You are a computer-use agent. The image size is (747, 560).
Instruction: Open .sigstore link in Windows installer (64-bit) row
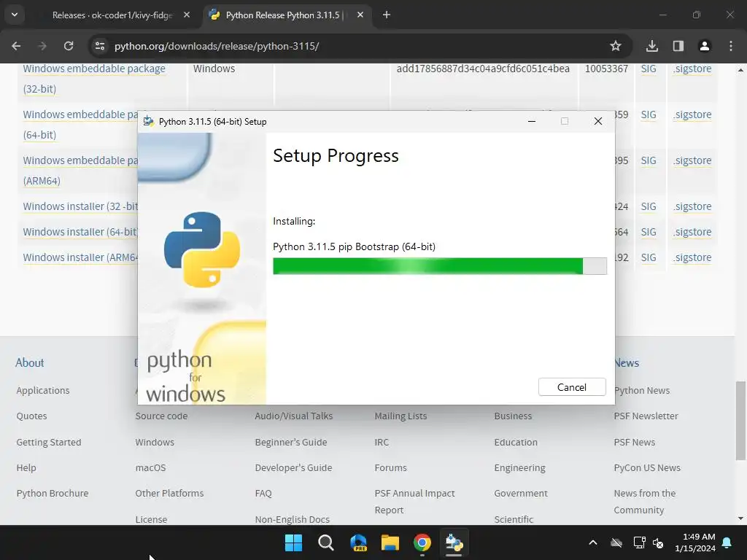tap(692, 233)
